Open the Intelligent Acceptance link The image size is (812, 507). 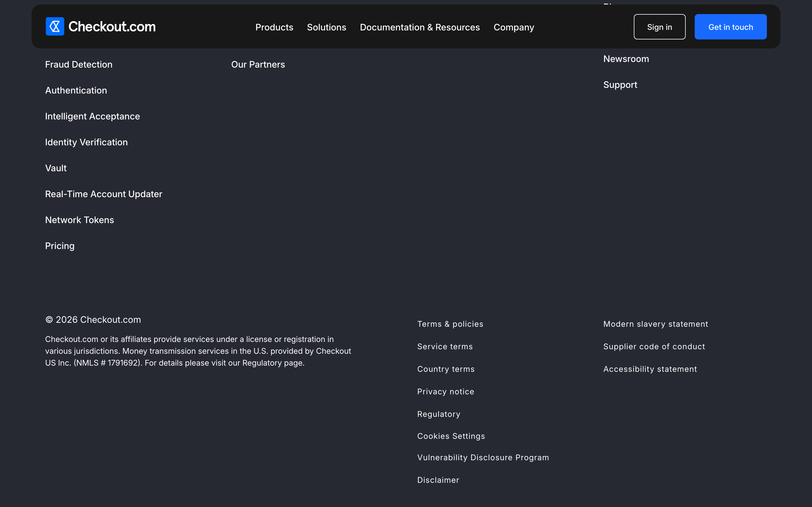click(92, 116)
